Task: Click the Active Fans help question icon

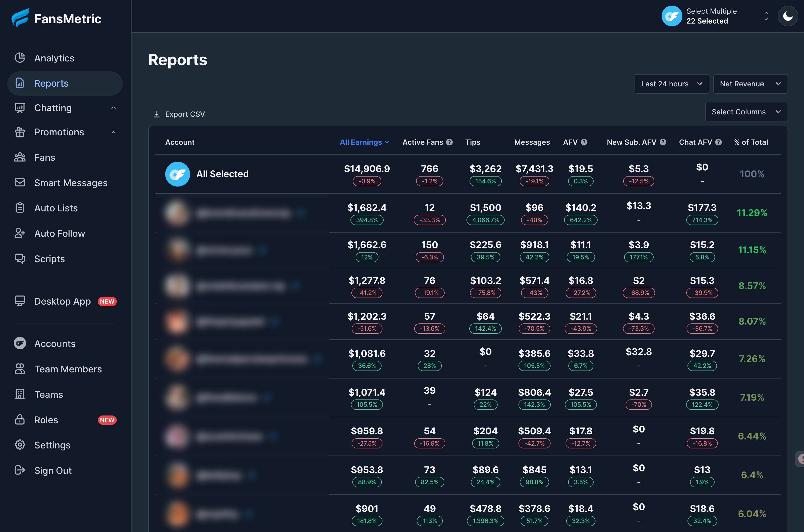Action: (x=450, y=142)
